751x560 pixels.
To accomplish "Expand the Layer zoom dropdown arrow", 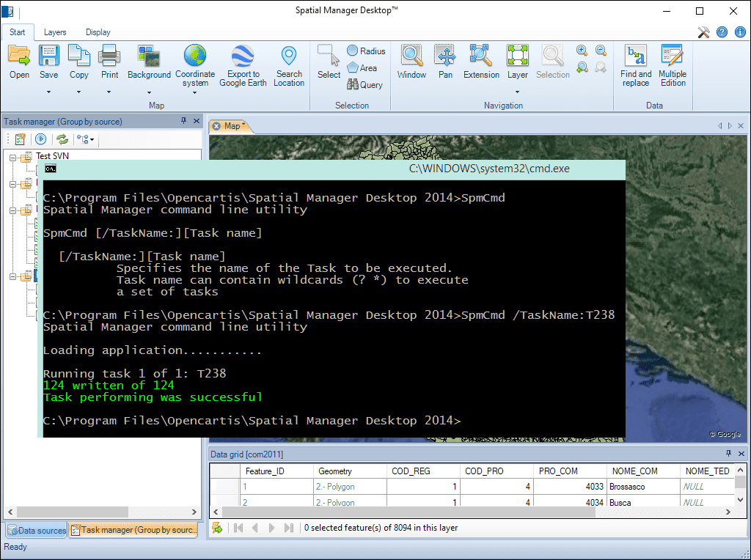I will (517, 92).
